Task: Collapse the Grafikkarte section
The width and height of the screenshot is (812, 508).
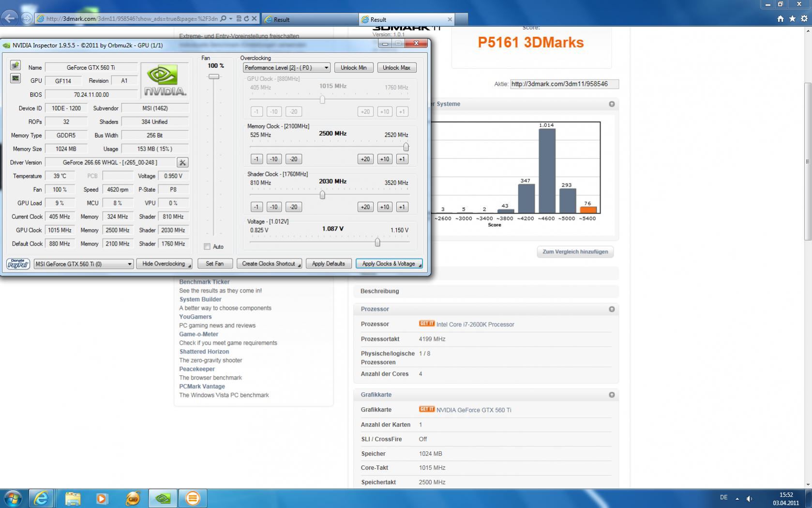Action: 612,395
